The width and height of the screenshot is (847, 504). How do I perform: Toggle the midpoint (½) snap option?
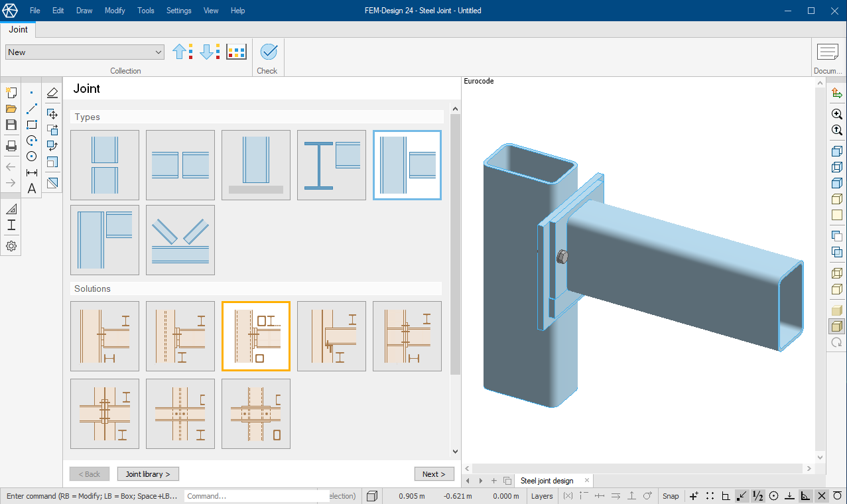point(757,496)
